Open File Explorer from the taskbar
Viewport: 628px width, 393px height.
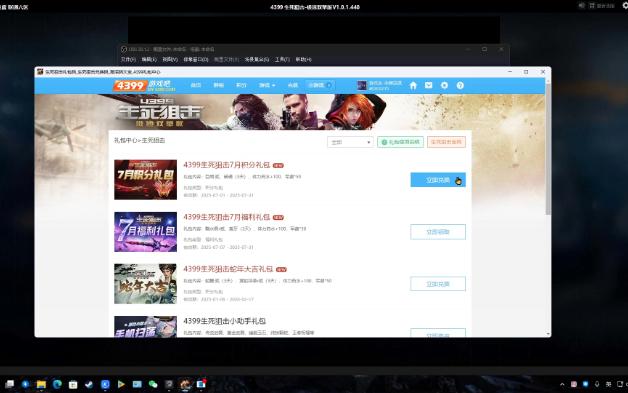(x=41, y=384)
